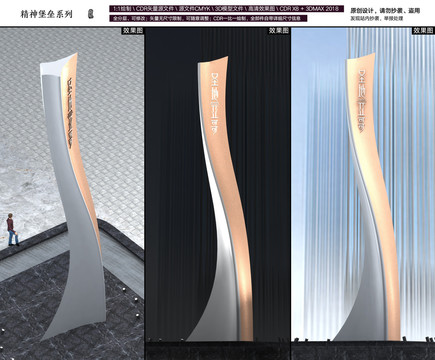Open the middle dark-background render thumbnail
This screenshot has width=435, height=360.
pos(217,194)
